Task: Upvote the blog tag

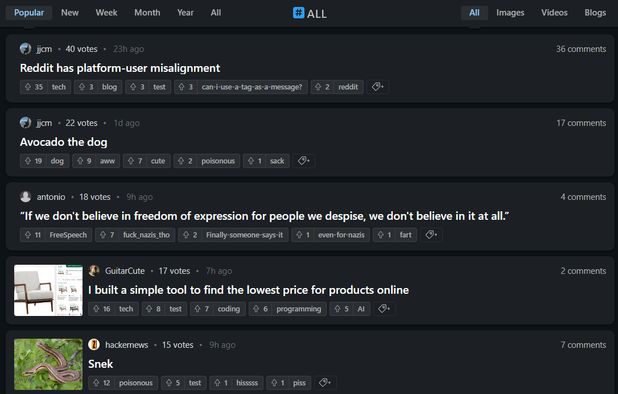Action: tap(82, 87)
